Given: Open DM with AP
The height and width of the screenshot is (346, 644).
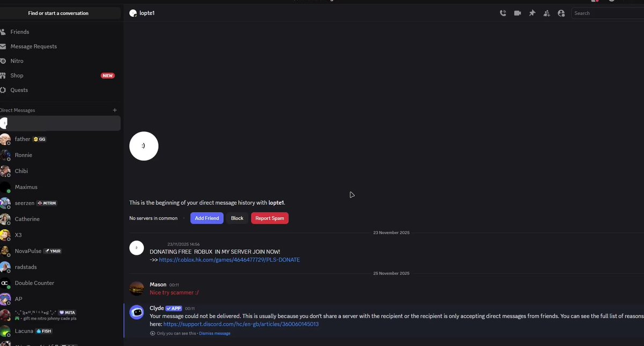Looking at the screenshot, I should (x=60, y=299).
